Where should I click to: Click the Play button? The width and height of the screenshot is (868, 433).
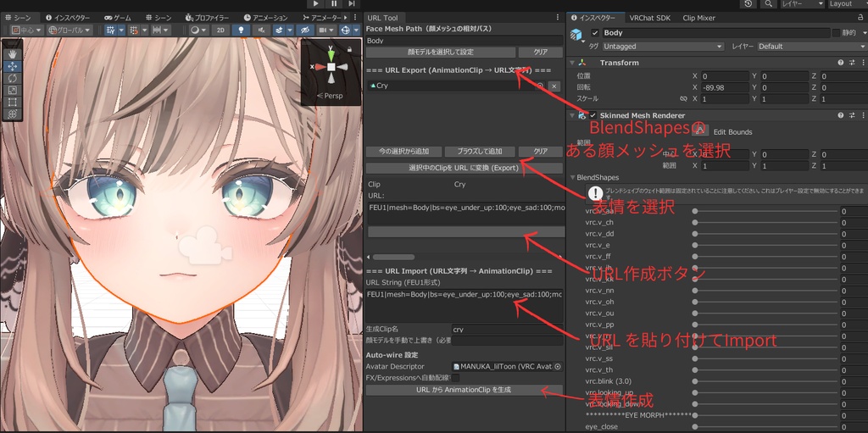(x=316, y=4)
